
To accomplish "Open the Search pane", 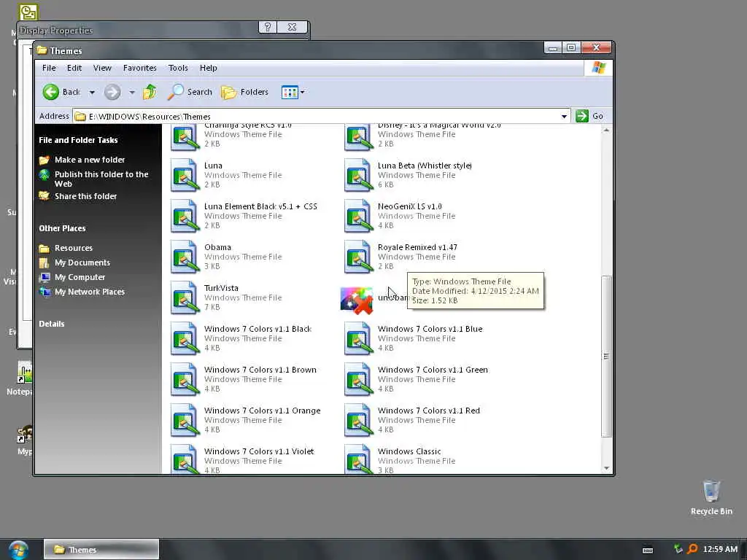I will [x=190, y=92].
